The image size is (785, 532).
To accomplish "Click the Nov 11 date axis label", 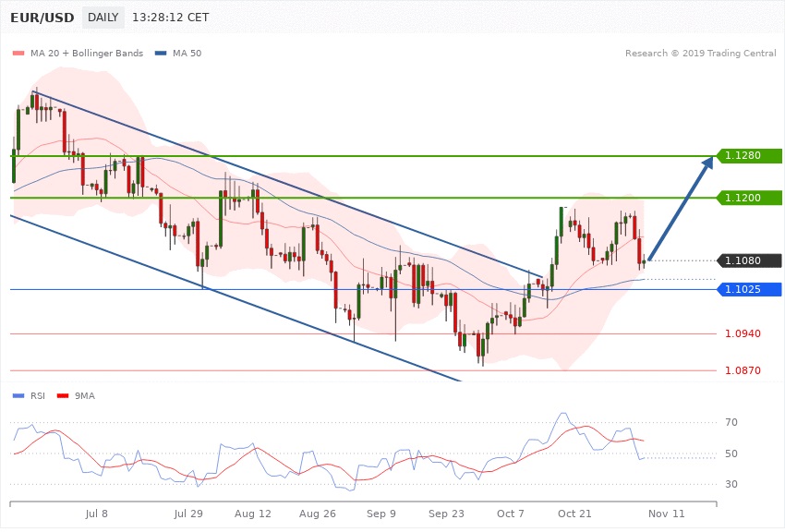I will pos(666,512).
